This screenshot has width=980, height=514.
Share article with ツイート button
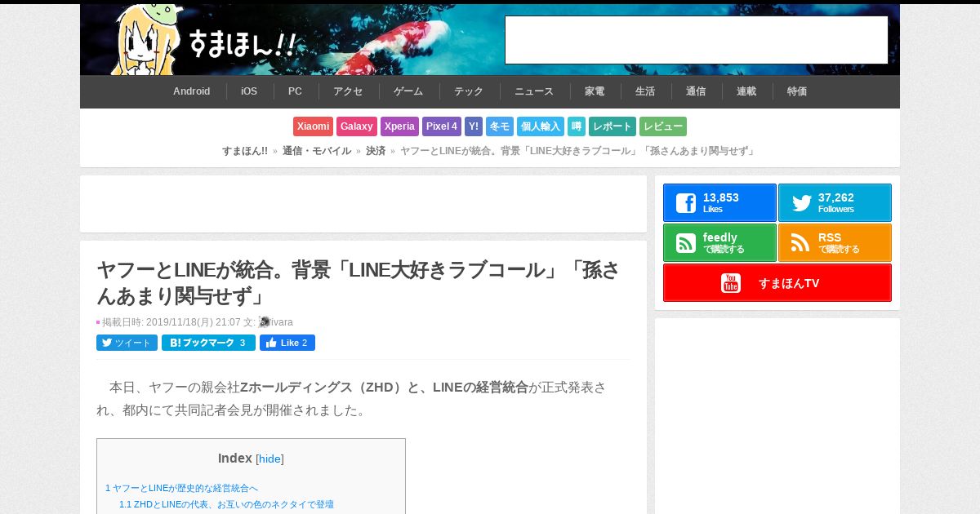click(x=127, y=343)
